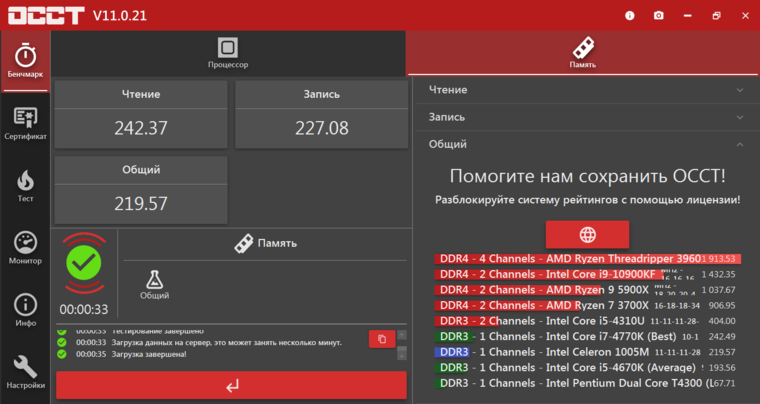The image size is (760, 404).
Task: Select the AMD Ryzen 7 3700X row
Action: 587,305
